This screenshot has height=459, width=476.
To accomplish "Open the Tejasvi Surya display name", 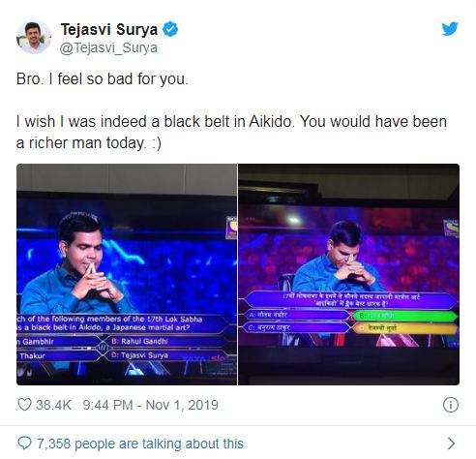I will point(109,29).
